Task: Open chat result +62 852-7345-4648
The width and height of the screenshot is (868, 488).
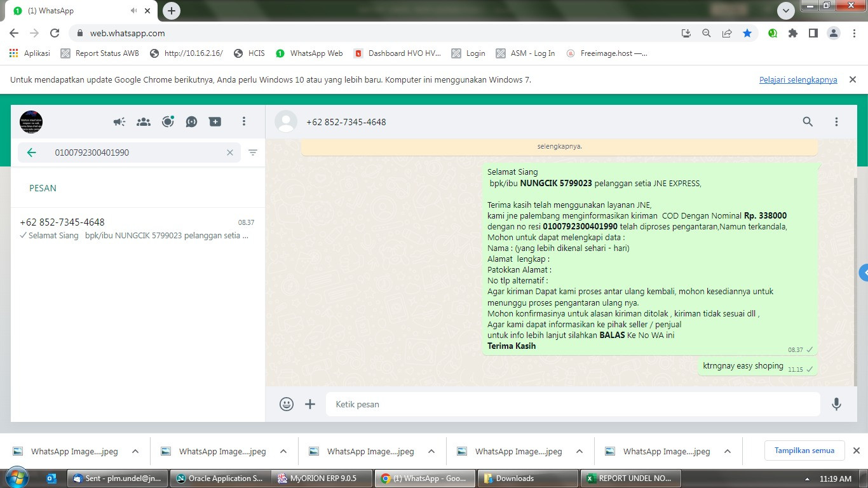Action: (x=138, y=229)
